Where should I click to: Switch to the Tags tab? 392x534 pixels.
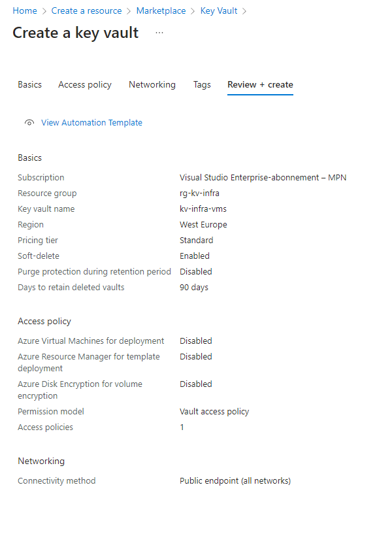click(x=202, y=84)
